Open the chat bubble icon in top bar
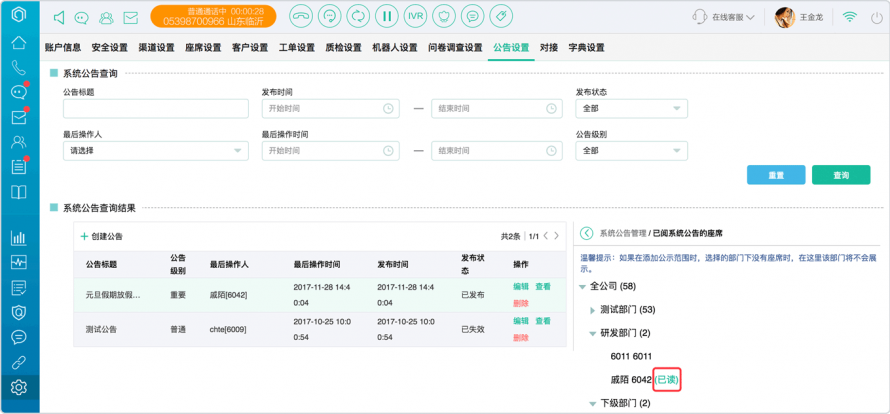Screen dimensions: 890x414 pos(82,18)
